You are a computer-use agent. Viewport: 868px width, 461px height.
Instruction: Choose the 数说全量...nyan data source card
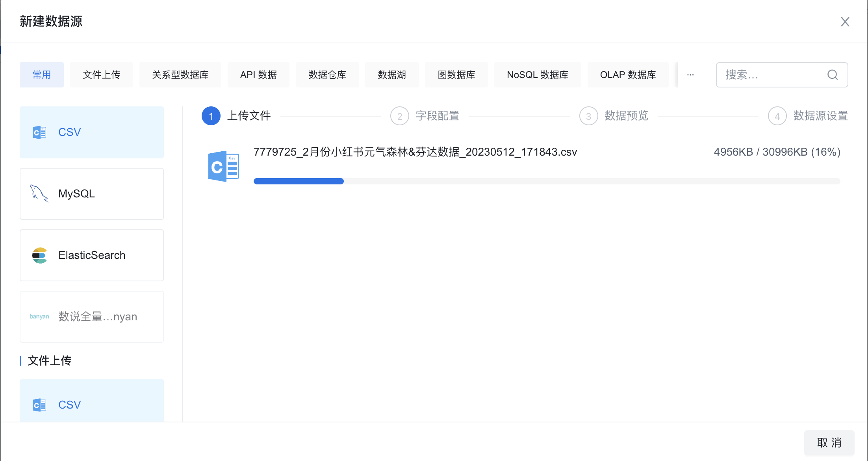[92, 317]
